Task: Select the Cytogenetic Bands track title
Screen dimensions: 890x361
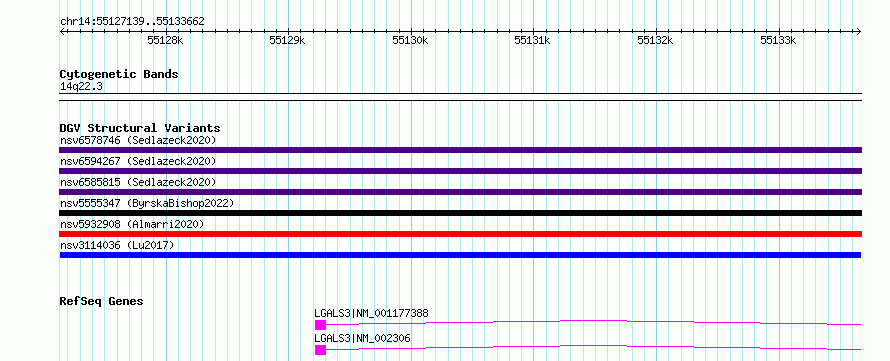Action: [119, 74]
